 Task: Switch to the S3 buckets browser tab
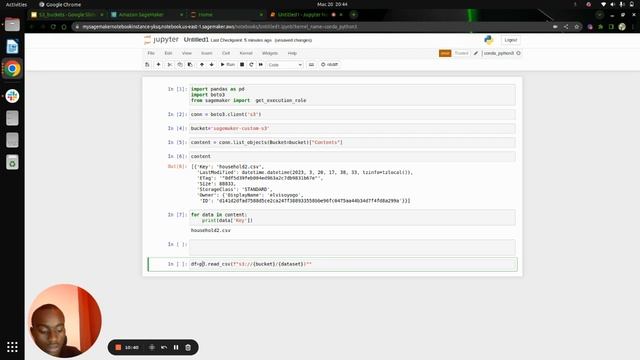tap(67, 14)
